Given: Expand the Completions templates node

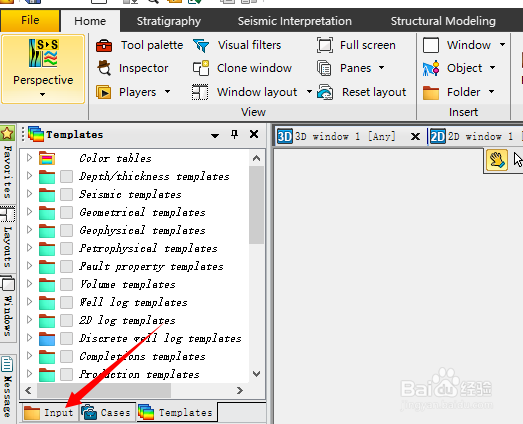Looking at the screenshot, I should point(29,356).
